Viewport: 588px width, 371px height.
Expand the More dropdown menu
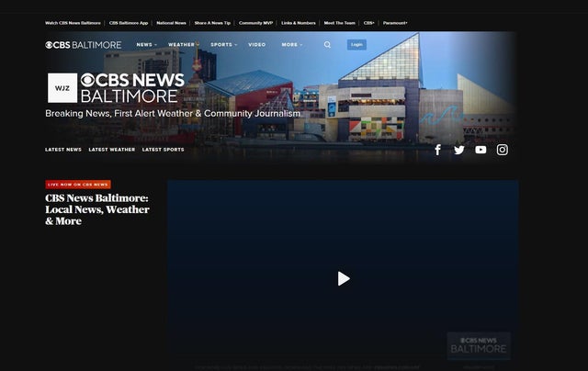(292, 45)
